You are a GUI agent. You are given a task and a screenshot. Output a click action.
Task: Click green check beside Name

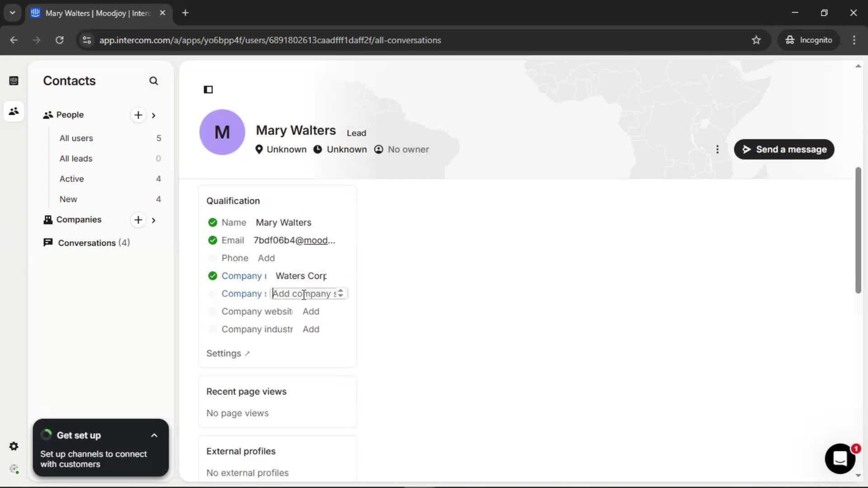(212, 223)
